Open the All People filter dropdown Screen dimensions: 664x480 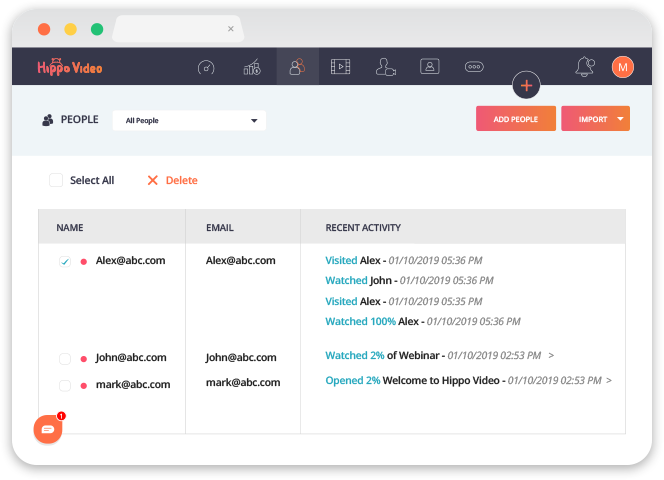[x=189, y=121]
